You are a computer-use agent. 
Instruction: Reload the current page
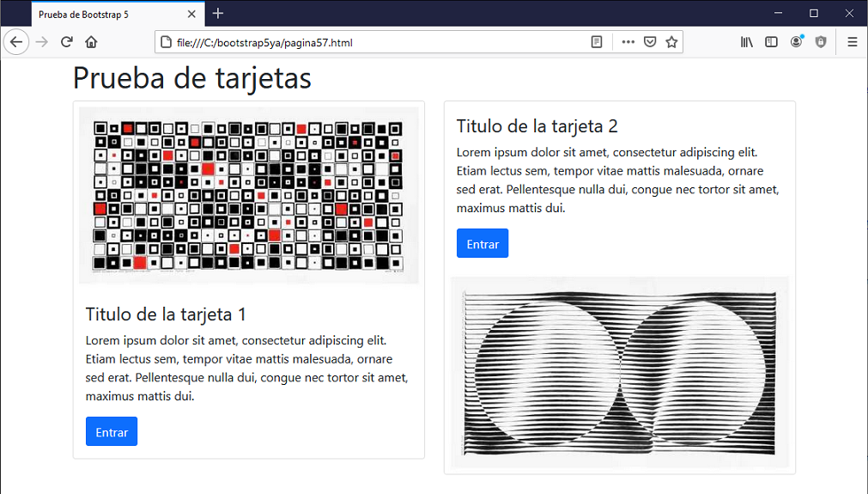coord(67,42)
